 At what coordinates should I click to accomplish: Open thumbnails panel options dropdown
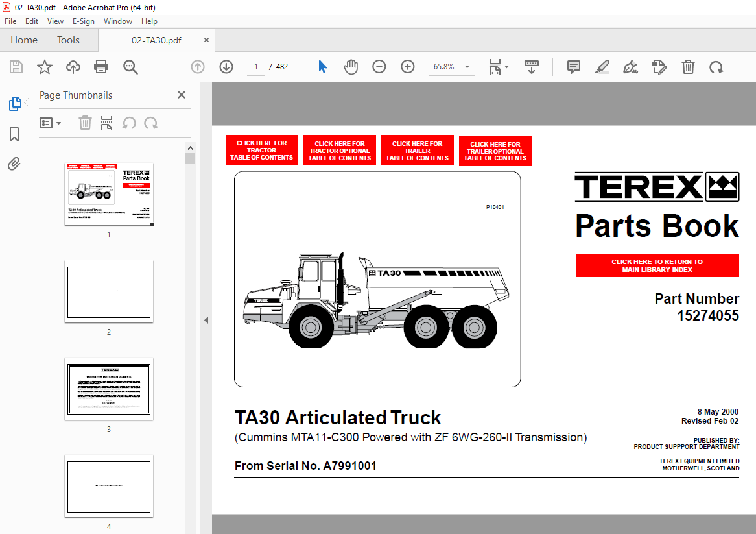50,123
